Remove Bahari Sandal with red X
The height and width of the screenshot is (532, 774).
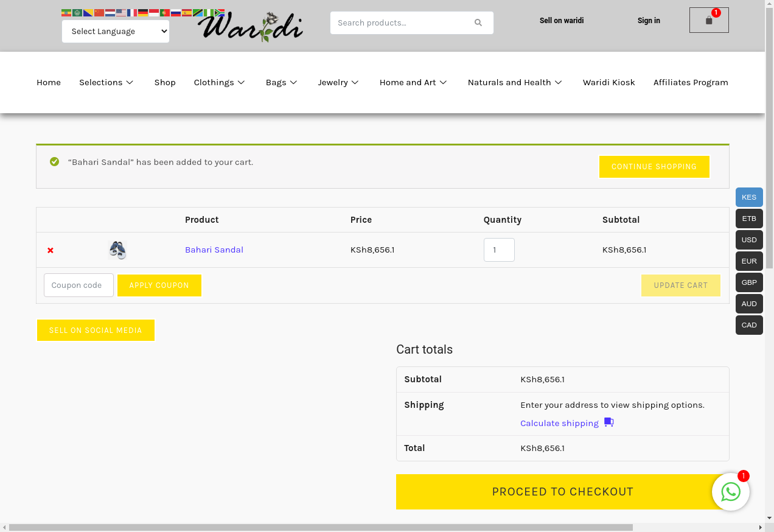(51, 250)
